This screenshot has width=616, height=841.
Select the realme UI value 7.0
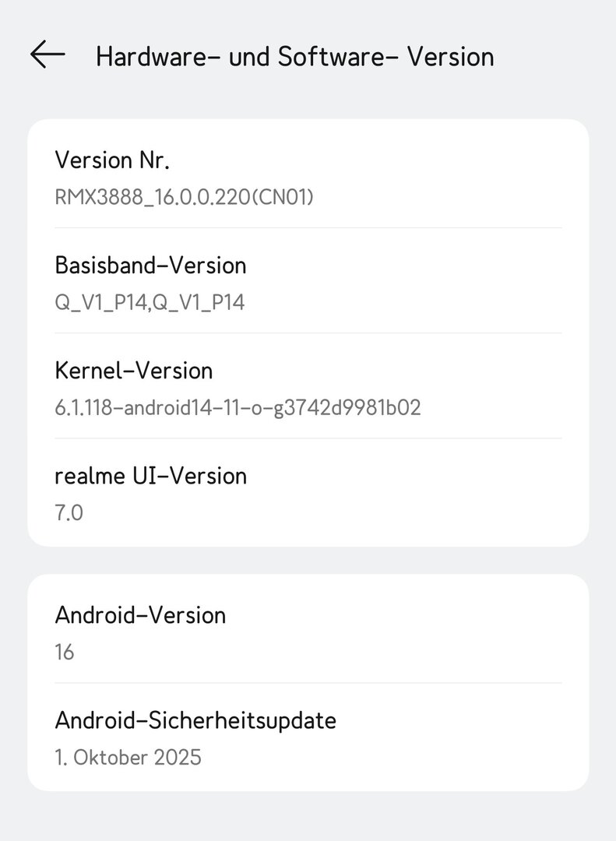(69, 512)
